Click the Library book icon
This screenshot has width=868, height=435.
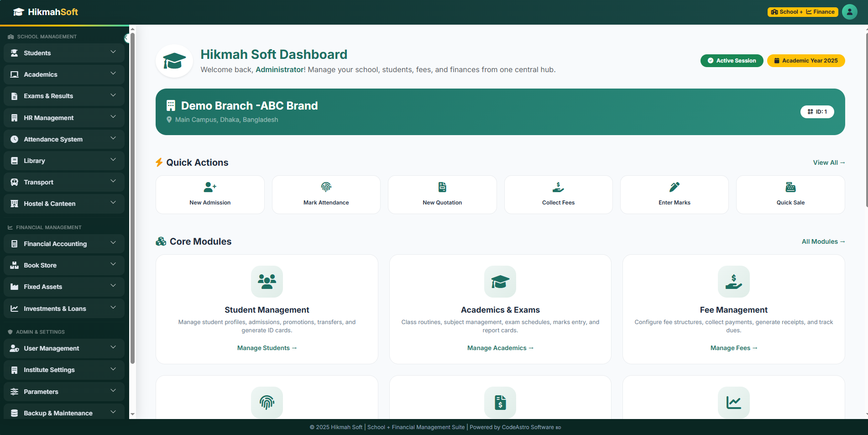15,161
